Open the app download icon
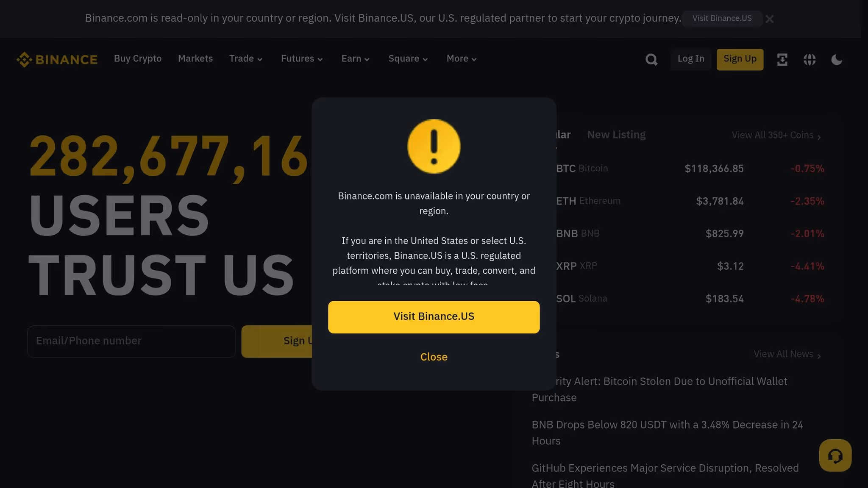This screenshot has width=868, height=488. click(x=782, y=59)
